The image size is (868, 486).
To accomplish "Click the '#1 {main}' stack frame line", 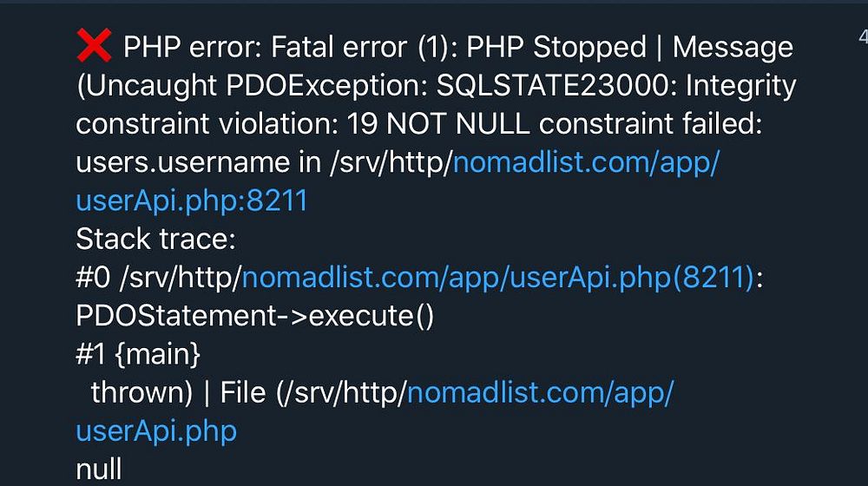I will (138, 354).
